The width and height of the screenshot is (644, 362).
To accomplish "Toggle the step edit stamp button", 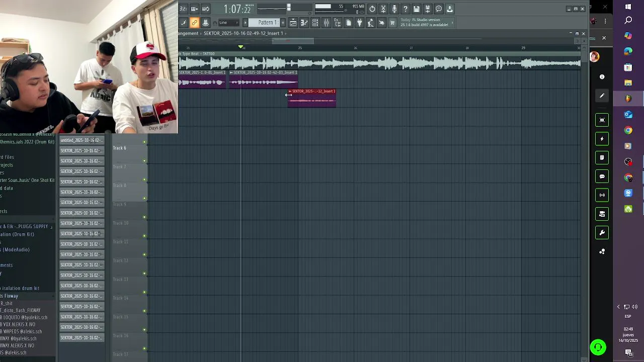I will coord(205,23).
